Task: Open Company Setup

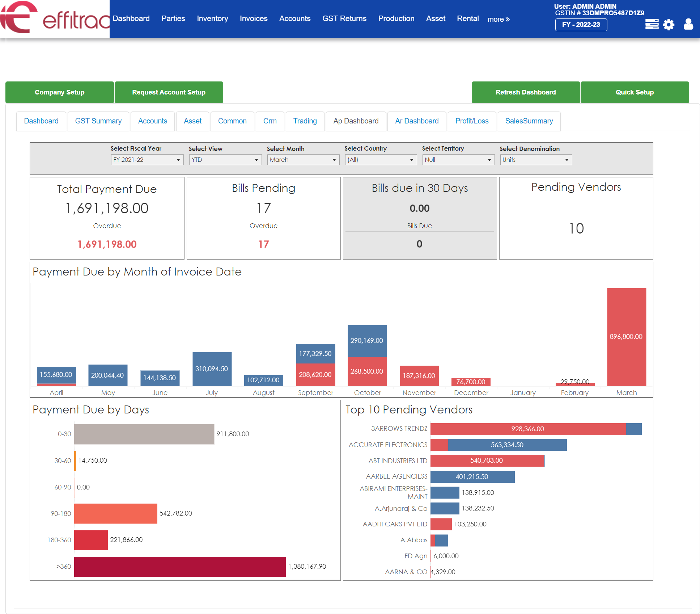Action: point(59,92)
